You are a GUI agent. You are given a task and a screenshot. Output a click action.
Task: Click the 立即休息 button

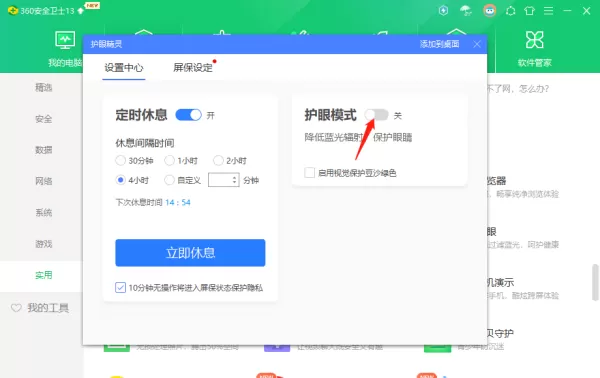190,253
